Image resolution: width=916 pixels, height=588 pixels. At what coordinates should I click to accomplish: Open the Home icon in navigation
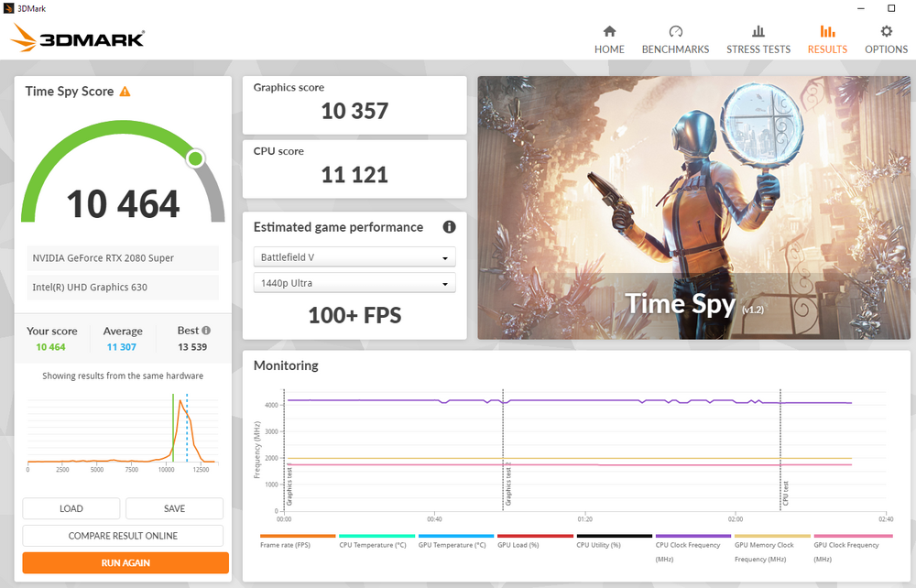point(609,31)
